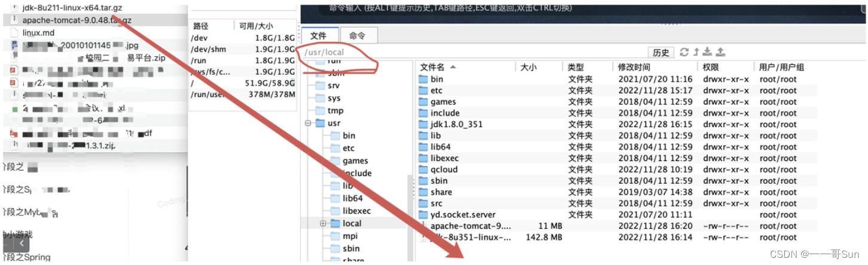Click games folder icon in file list
This screenshot has height=265, width=868.
(423, 101)
